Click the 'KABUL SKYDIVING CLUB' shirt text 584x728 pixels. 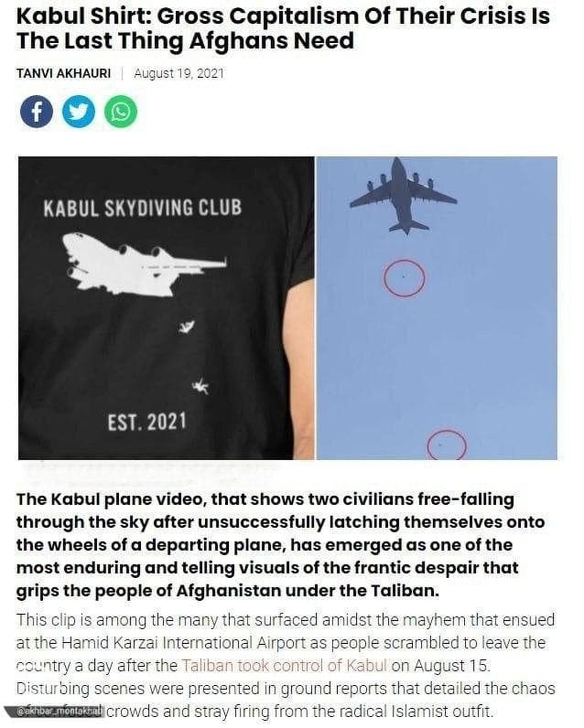coord(143,208)
